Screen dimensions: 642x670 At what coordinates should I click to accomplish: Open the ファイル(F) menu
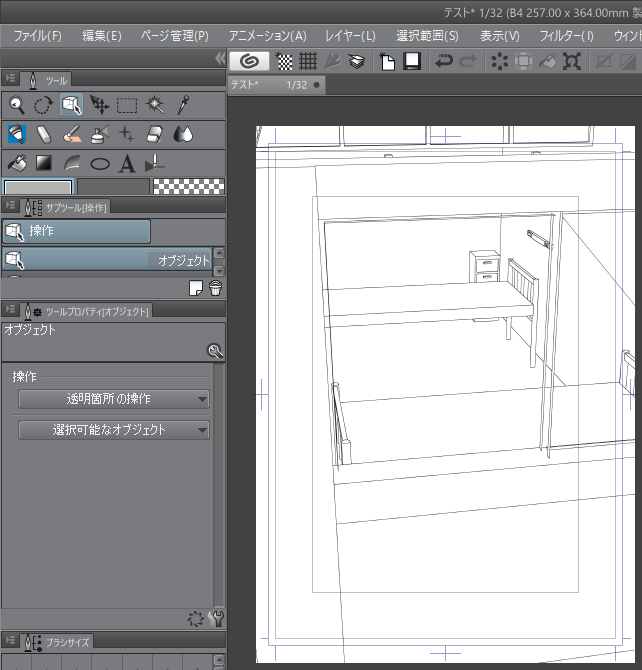37,36
